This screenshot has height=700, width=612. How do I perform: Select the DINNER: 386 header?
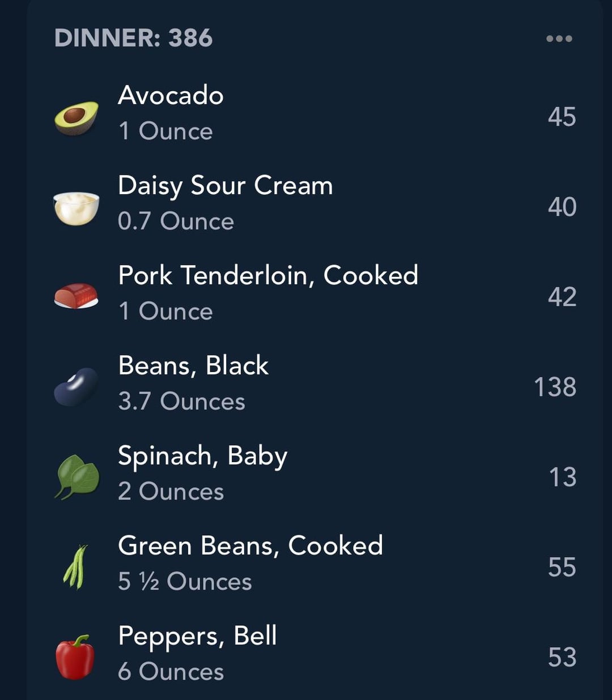click(x=134, y=38)
